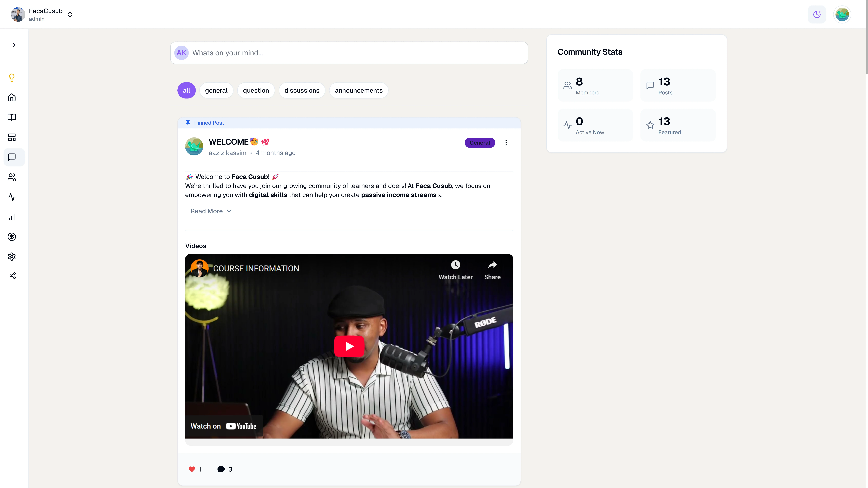Open the user profile avatar at top right
868x488 pixels.
842,14
